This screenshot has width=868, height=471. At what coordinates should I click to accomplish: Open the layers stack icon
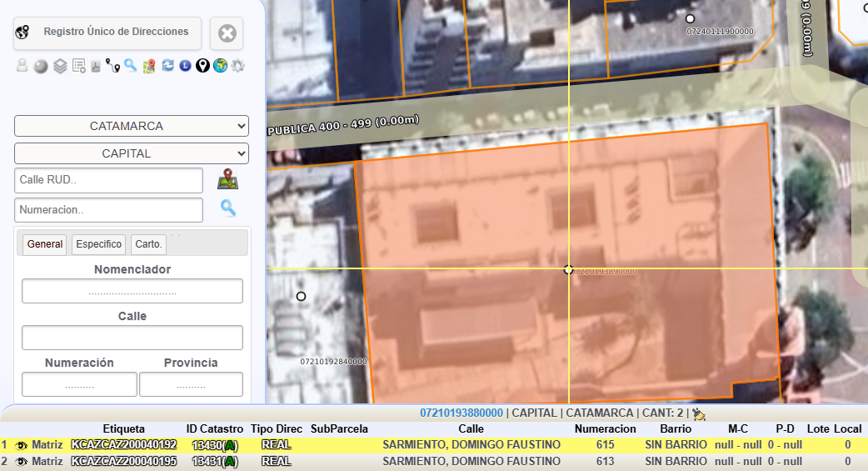[60, 67]
